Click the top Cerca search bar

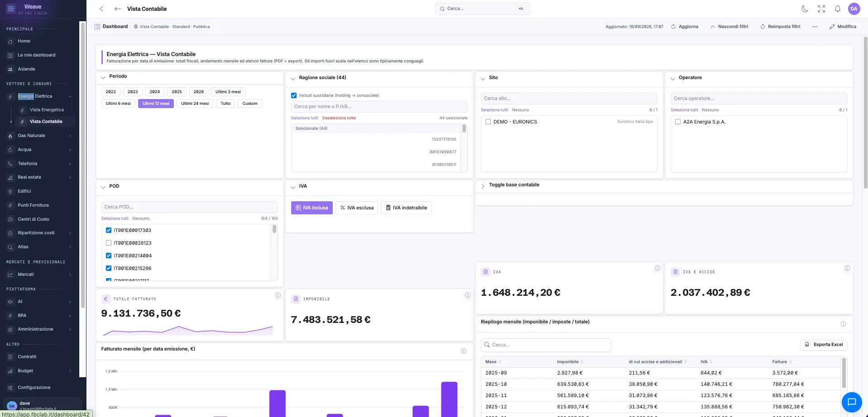(482, 9)
